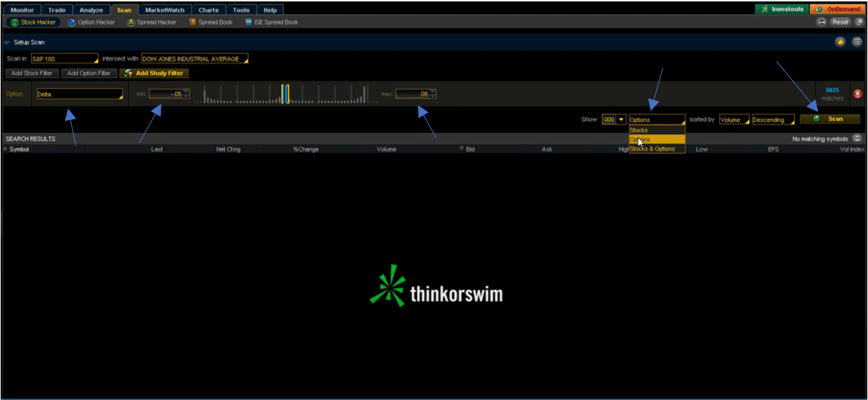The width and height of the screenshot is (868, 400).
Task: Click the max value stepper arrows
Action: point(433,94)
